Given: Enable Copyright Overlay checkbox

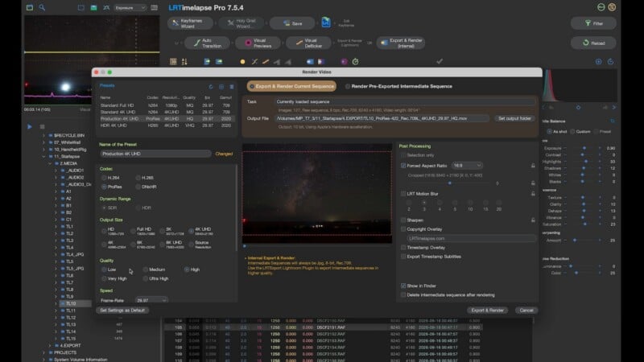Looking at the screenshot, I should click(403, 229).
